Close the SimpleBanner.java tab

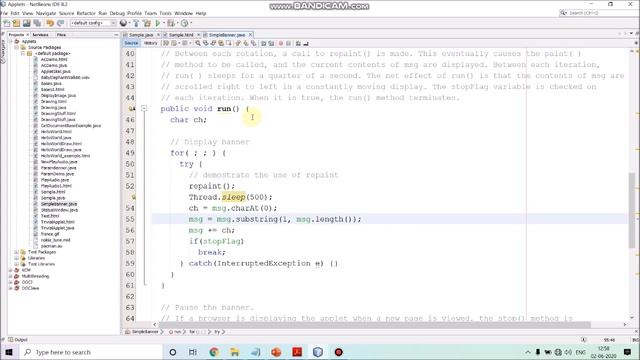(x=251, y=35)
